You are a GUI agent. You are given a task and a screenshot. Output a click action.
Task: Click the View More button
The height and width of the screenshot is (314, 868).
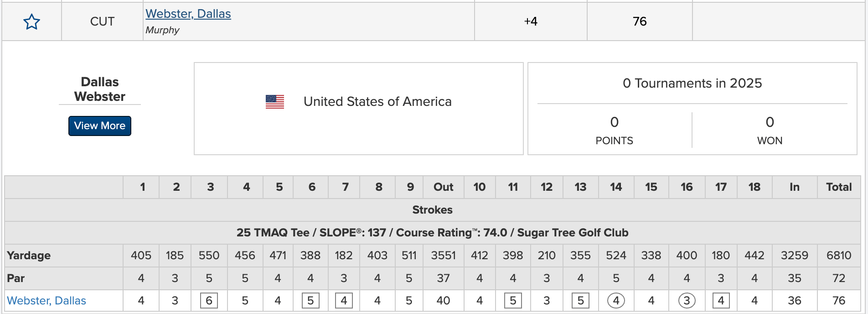100,126
